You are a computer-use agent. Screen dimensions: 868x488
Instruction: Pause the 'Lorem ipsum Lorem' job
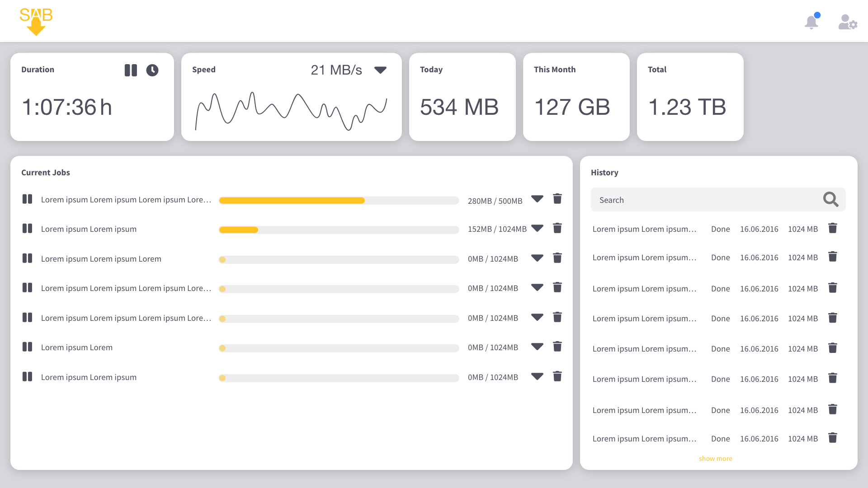(27, 347)
